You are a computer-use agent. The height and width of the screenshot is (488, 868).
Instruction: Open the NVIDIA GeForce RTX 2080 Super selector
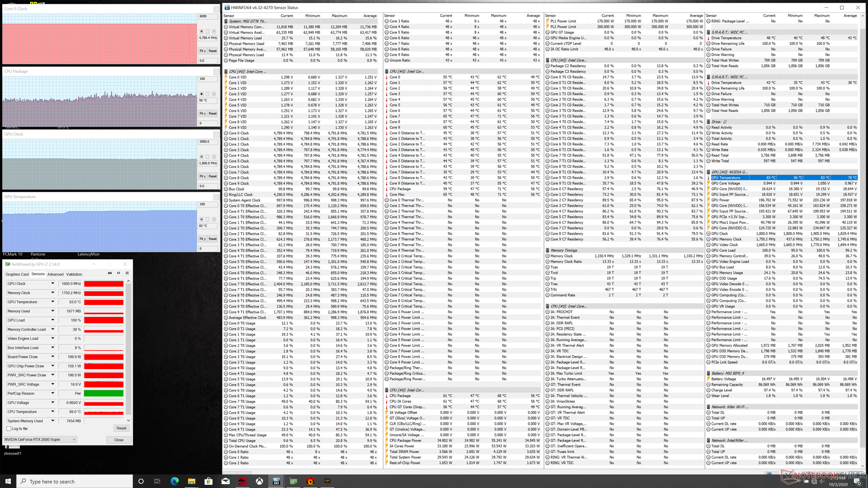(x=40, y=440)
